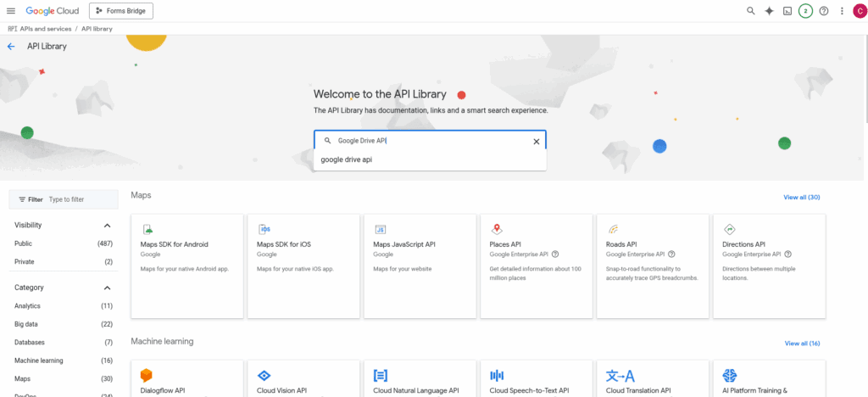The width and height of the screenshot is (868, 397).
Task: Click the top bar search icon
Action: (x=751, y=11)
